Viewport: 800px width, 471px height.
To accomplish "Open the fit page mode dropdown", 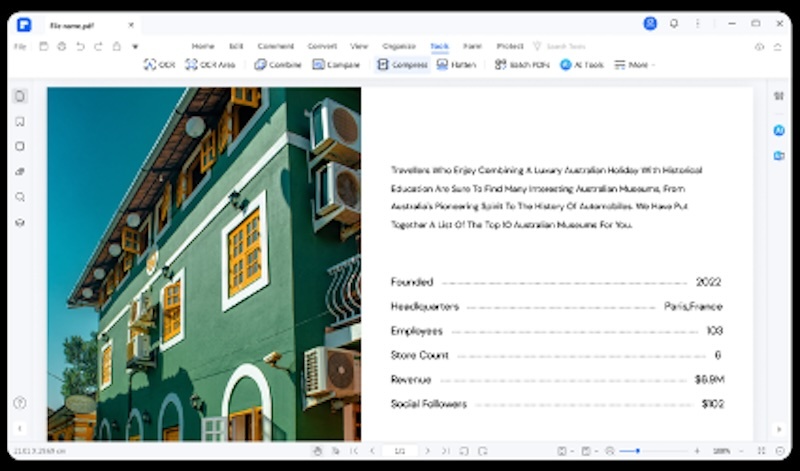I will tap(564, 451).
